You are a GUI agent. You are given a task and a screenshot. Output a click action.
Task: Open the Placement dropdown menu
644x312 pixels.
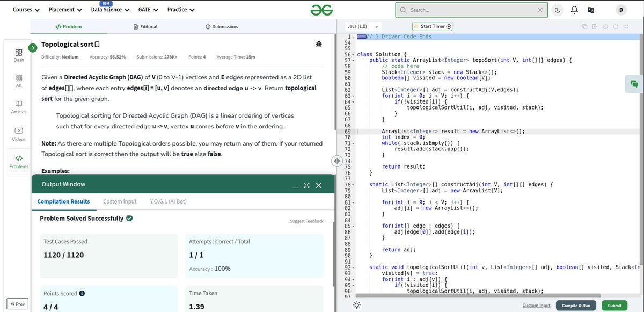65,10
